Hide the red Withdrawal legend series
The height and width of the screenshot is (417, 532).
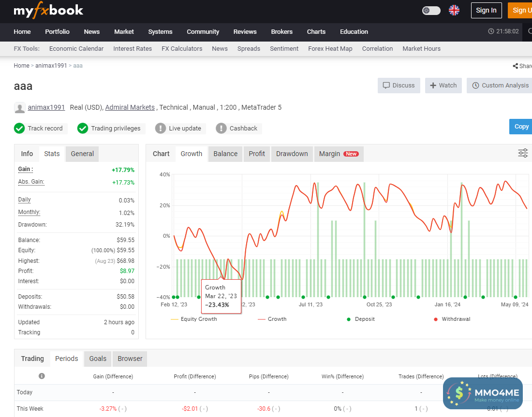click(452, 319)
